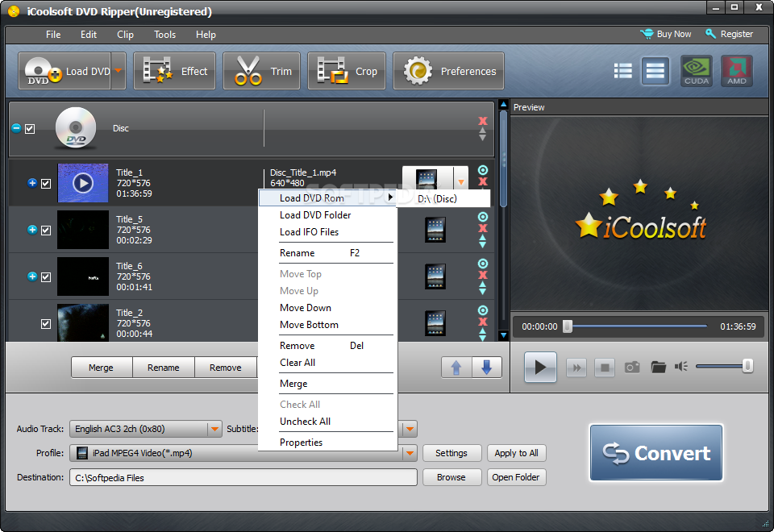
Task: Select the Title_1 video thumbnail
Action: [83, 183]
